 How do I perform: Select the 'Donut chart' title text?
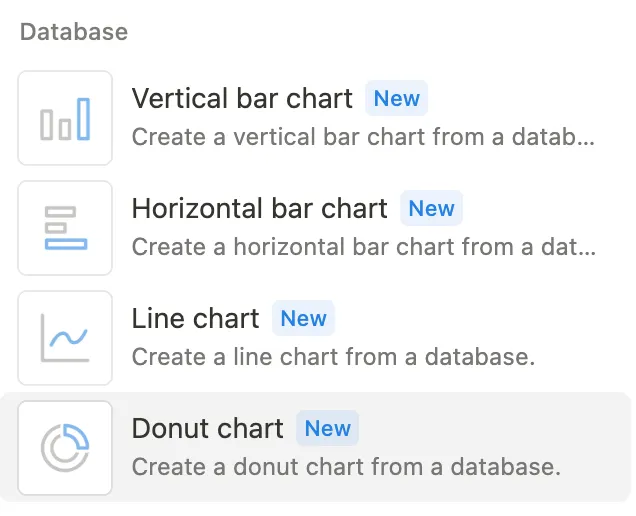coord(208,429)
